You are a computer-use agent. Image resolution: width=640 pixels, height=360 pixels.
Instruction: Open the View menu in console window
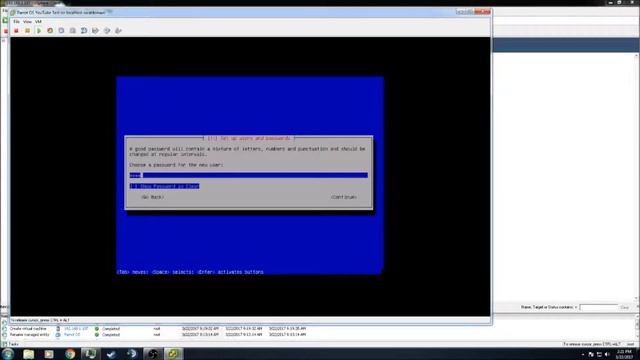tap(27, 22)
